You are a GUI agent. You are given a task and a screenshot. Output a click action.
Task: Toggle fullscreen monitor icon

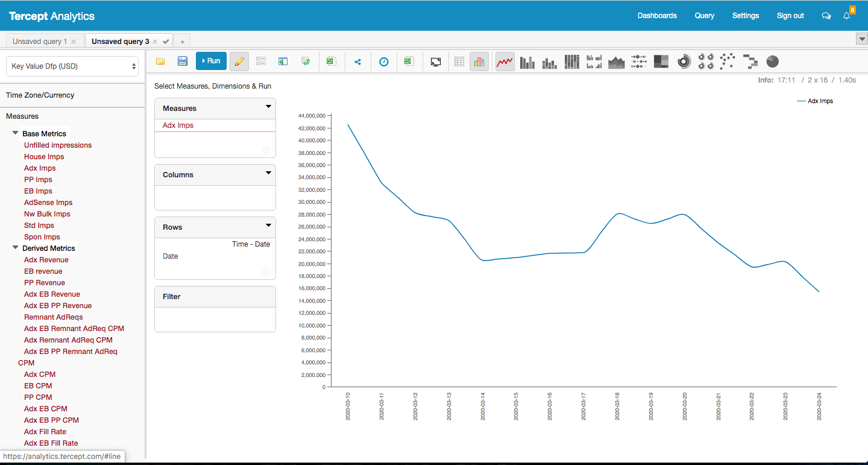[x=436, y=62]
